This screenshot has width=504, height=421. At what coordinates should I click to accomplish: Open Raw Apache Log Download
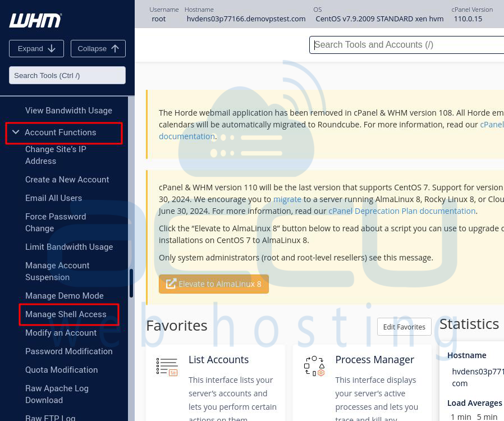(x=57, y=394)
